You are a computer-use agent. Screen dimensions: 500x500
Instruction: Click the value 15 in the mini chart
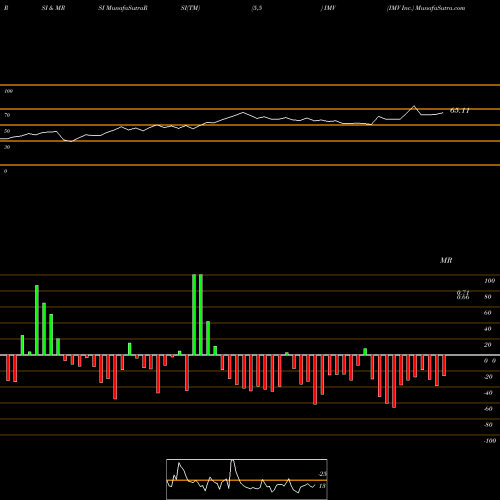point(322,486)
